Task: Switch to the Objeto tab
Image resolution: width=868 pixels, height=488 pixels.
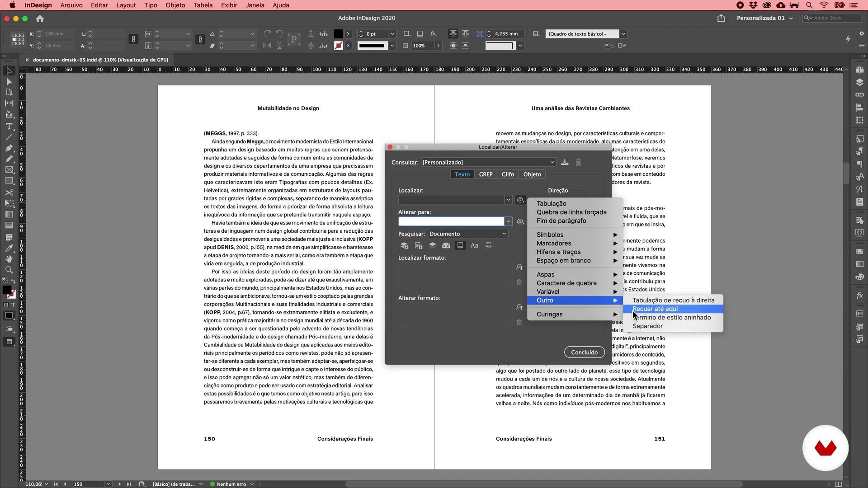Action: pos(532,174)
